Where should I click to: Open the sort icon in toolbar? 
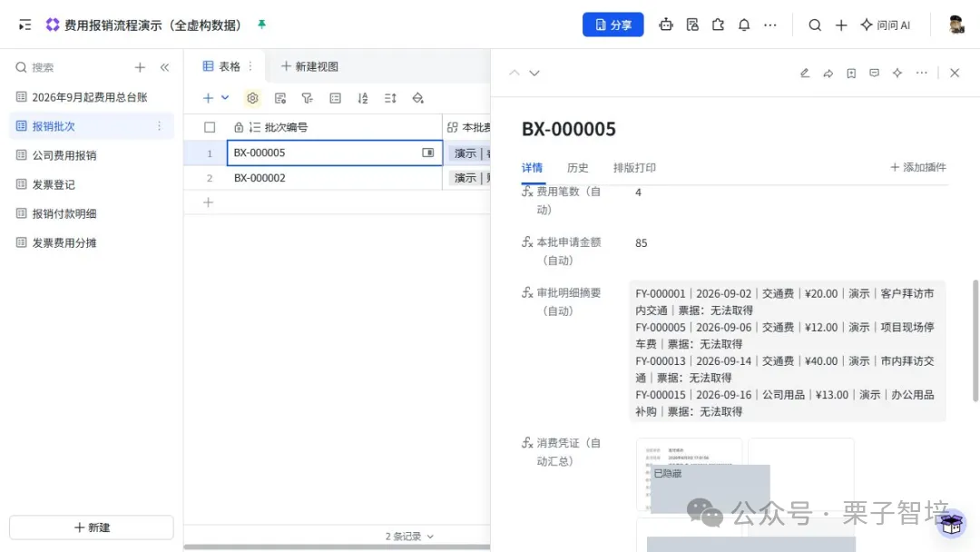point(362,98)
